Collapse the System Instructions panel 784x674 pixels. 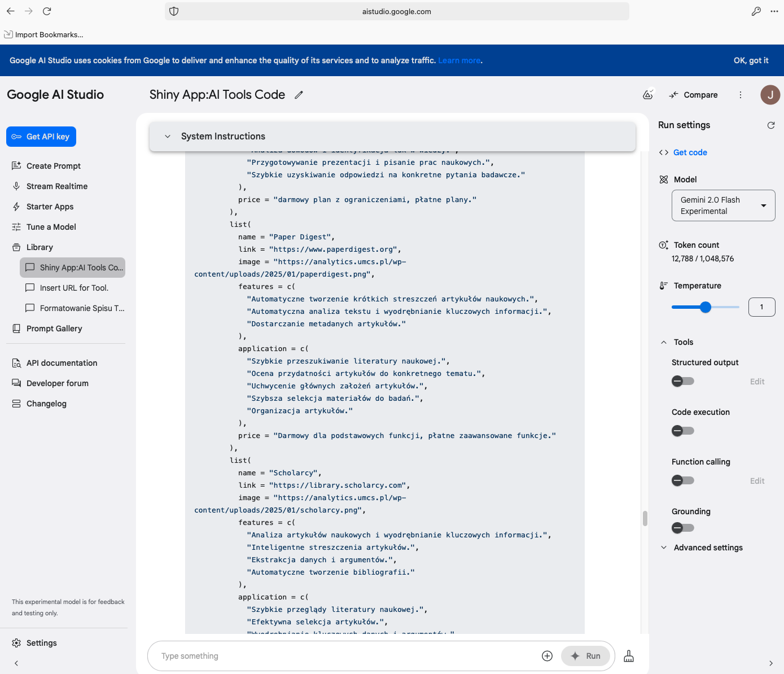pyautogui.click(x=167, y=137)
